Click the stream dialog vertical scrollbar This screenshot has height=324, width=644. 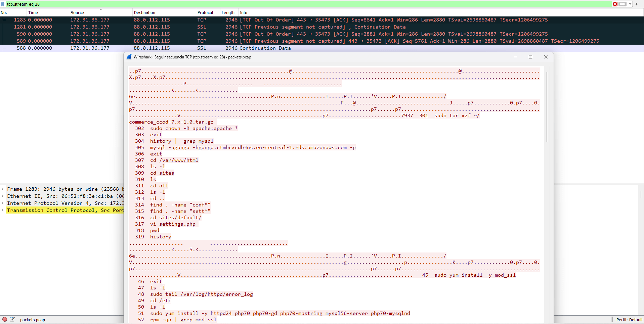(x=547, y=107)
